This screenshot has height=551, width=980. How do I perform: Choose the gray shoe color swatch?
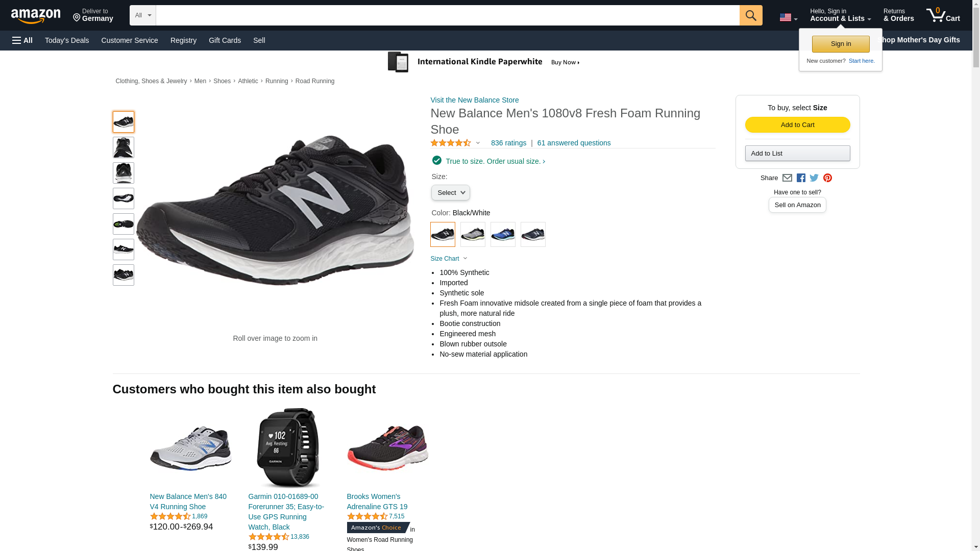point(473,235)
